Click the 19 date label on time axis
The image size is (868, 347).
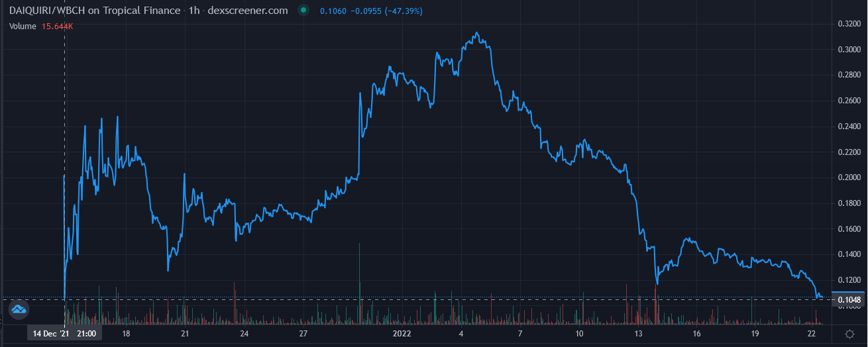(x=755, y=334)
